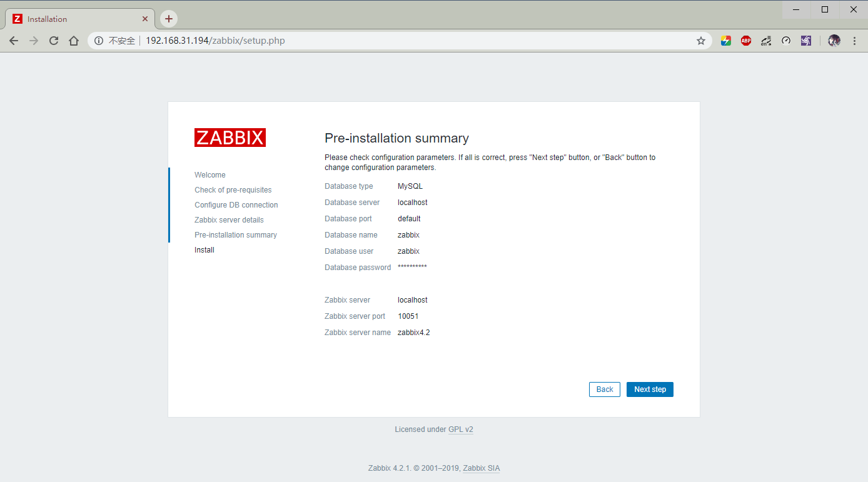Click the 'en' translate extension icon
868x482 pixels.
[766, 41]
